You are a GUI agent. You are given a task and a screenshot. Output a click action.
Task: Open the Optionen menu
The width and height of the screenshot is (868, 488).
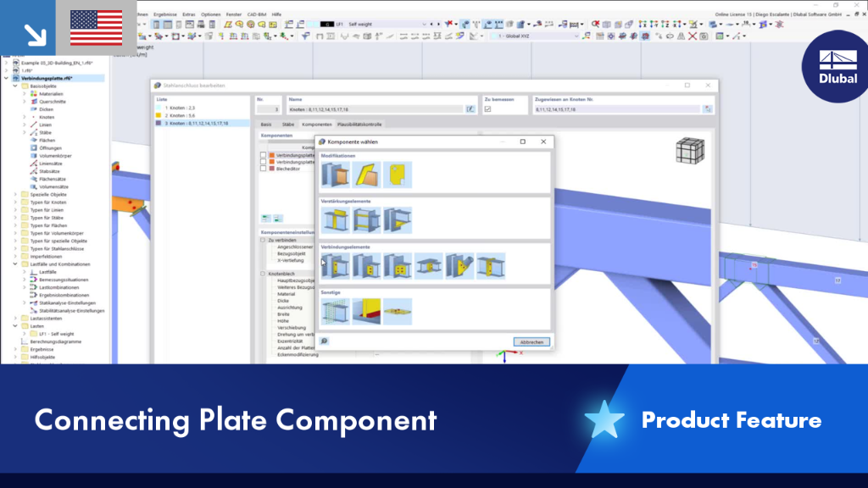point(210,14)
